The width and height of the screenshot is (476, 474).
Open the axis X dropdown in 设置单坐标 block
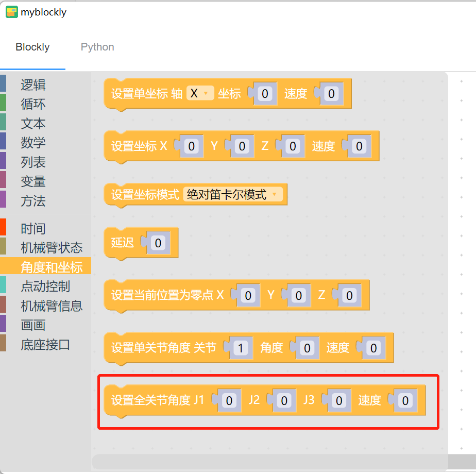[x=200, y=93]
